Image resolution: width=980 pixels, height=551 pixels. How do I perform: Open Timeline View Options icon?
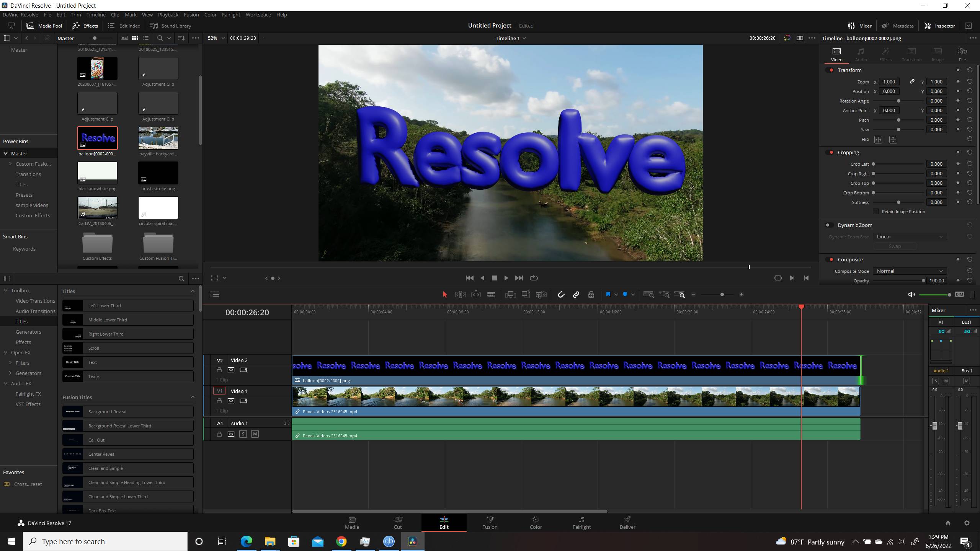[214, 294]
